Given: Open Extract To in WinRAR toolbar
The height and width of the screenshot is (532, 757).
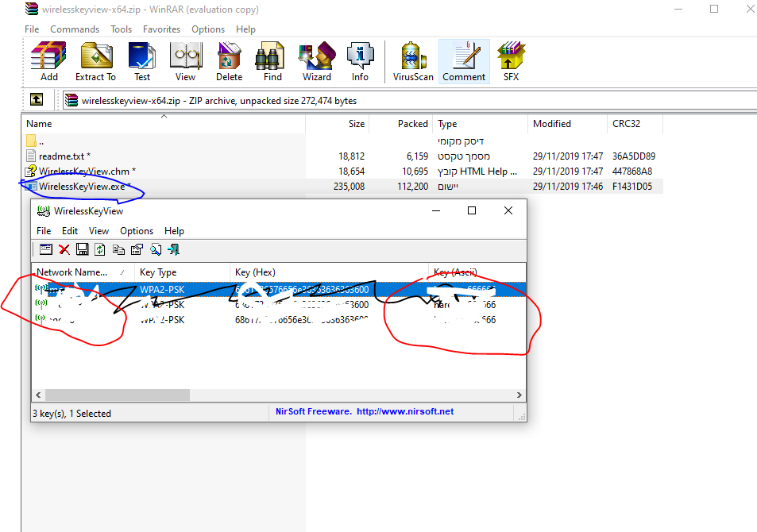Looking at the screenshot, I should 95,62.
